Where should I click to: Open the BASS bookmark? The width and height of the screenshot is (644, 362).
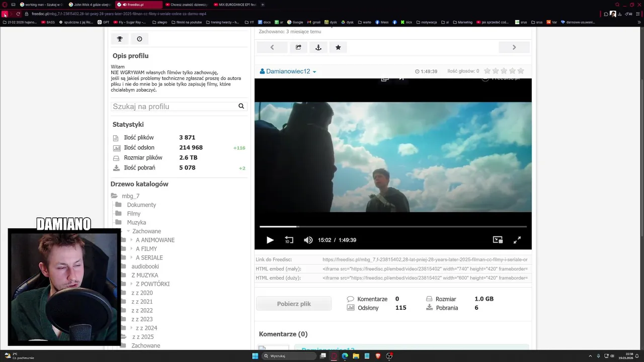[x=48, y=22]
